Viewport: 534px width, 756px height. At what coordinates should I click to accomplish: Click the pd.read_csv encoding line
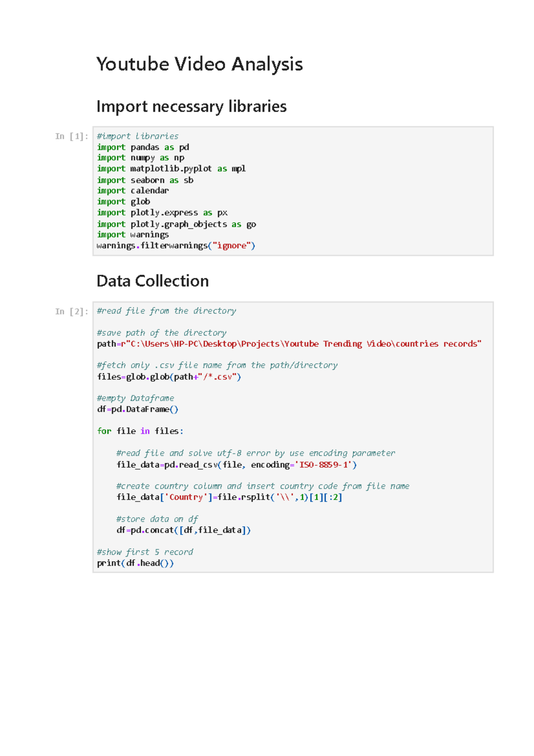[x=237, y=465]
